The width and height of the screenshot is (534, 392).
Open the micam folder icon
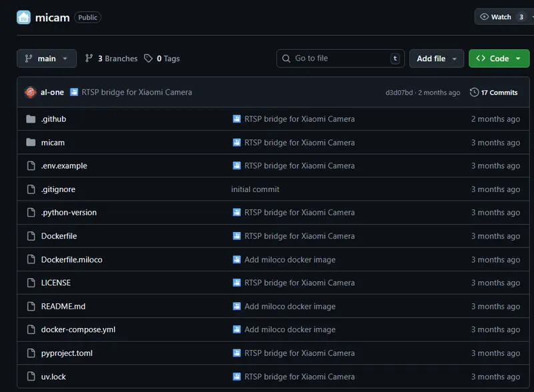[x=31, y=143]
